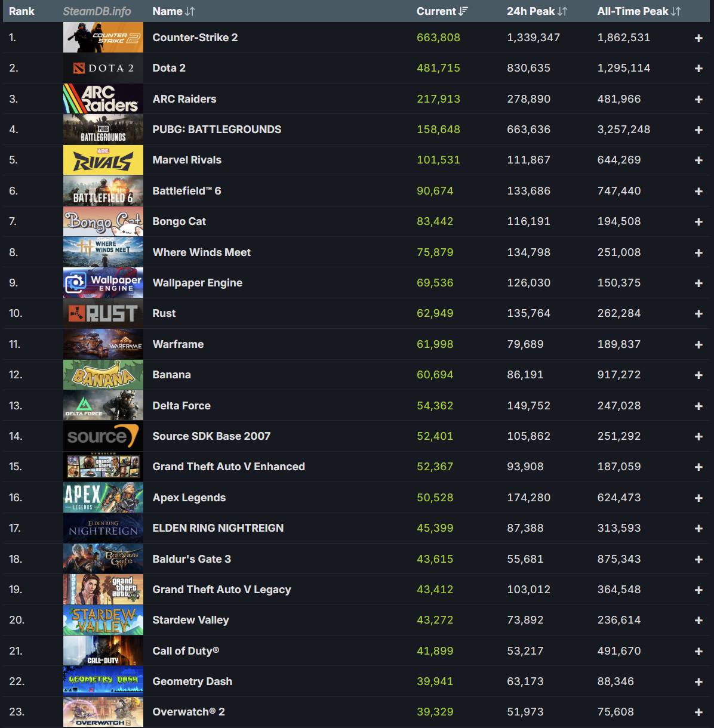Expand Battlefield 6 row plus icon
The width and height of the screenshot is (714, 728).
[x=698, y=192]
